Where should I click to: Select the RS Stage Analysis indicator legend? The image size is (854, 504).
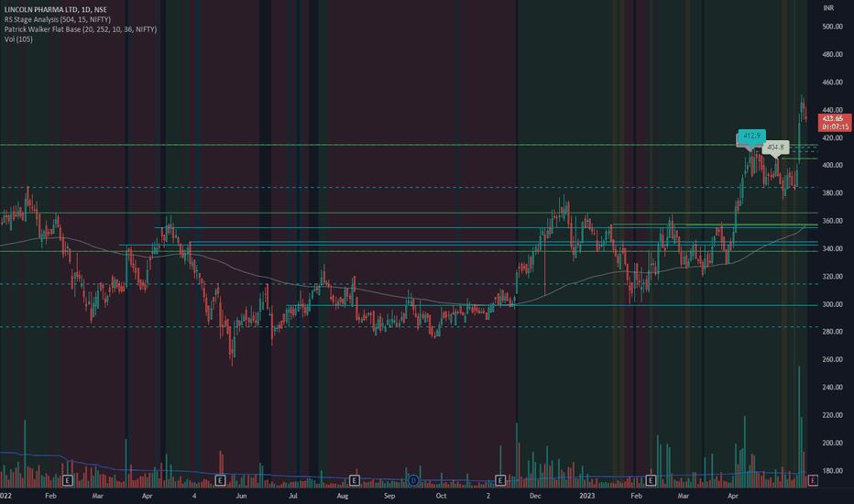[x=57, y=19]
